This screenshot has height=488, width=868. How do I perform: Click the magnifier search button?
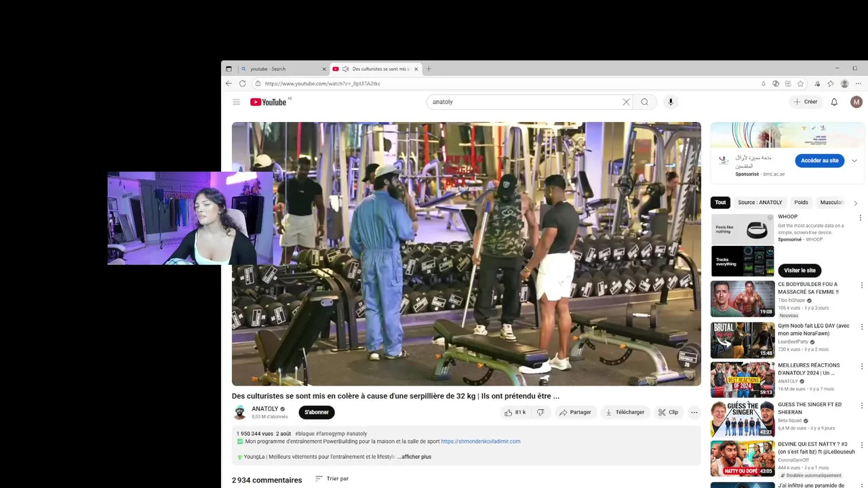pos(645,102)
